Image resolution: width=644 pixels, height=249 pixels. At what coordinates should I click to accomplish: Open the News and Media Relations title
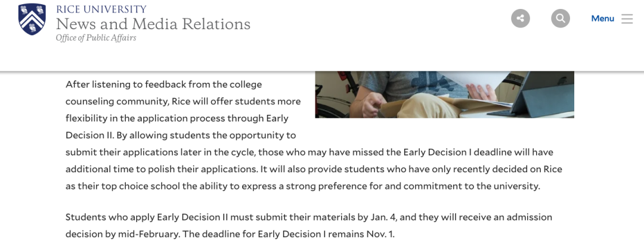coord(153,24)
